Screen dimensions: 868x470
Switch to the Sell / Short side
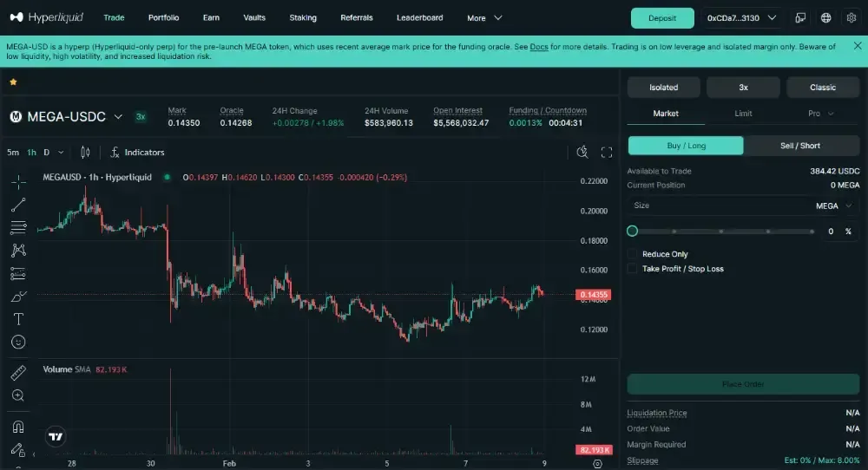pyautogui.click(x=800, y=146)
